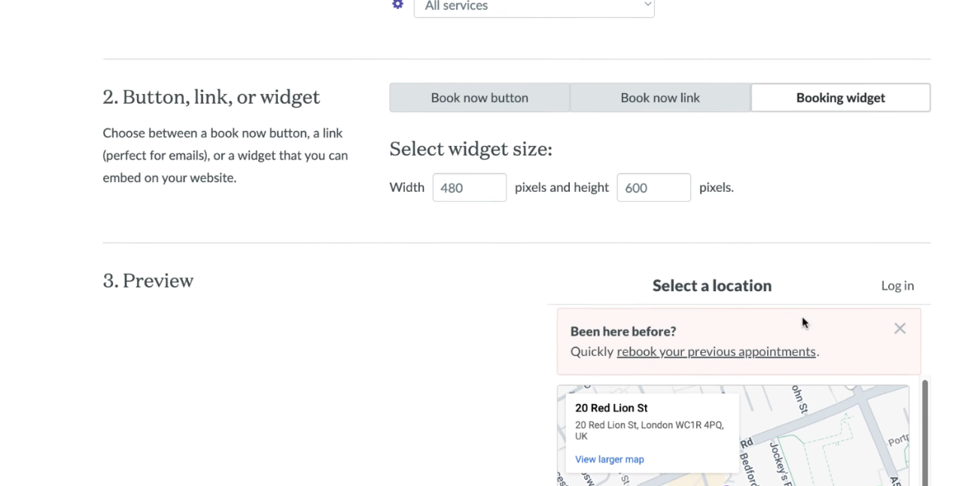
Task: Click the Select widget size label
Action: point(470,149)
